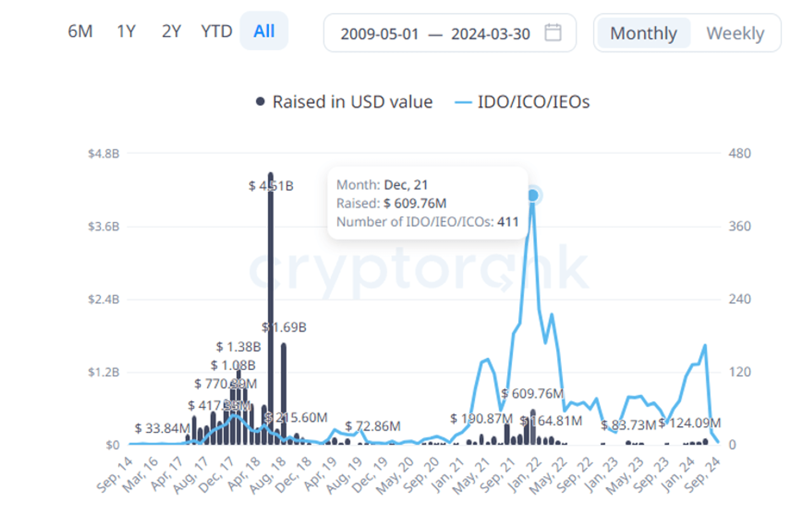Click the $1.2B axis label
This screenshot has width=812, height=512.
coord(104,372)
